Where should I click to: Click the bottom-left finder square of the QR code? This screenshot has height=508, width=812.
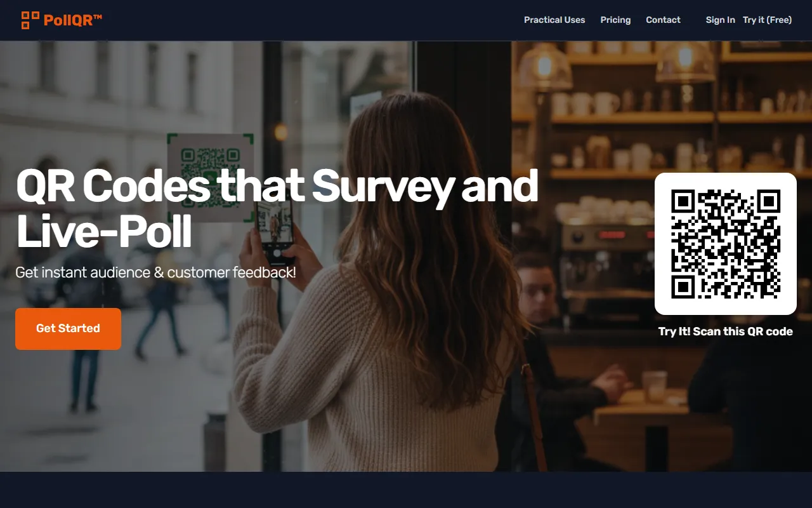click(683, 287)
